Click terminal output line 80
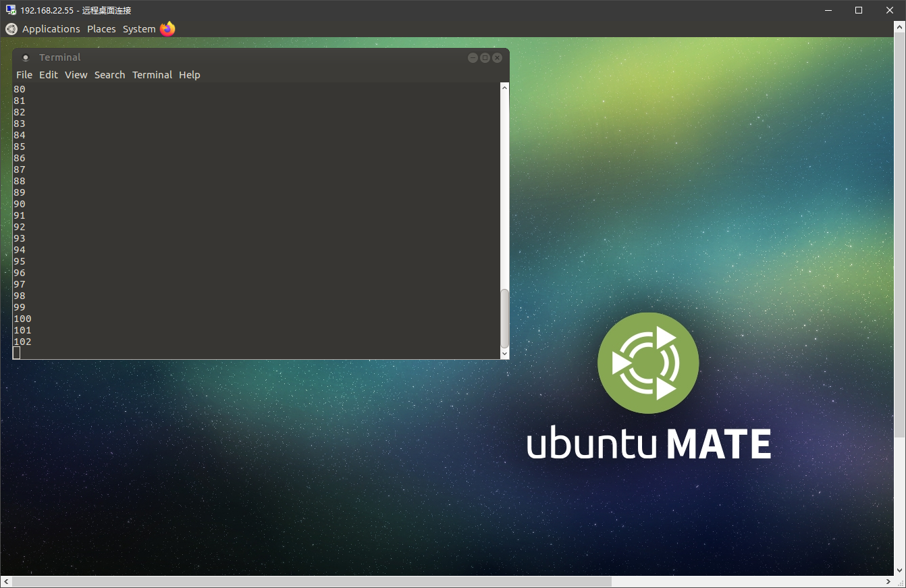 tap(20, 89)
